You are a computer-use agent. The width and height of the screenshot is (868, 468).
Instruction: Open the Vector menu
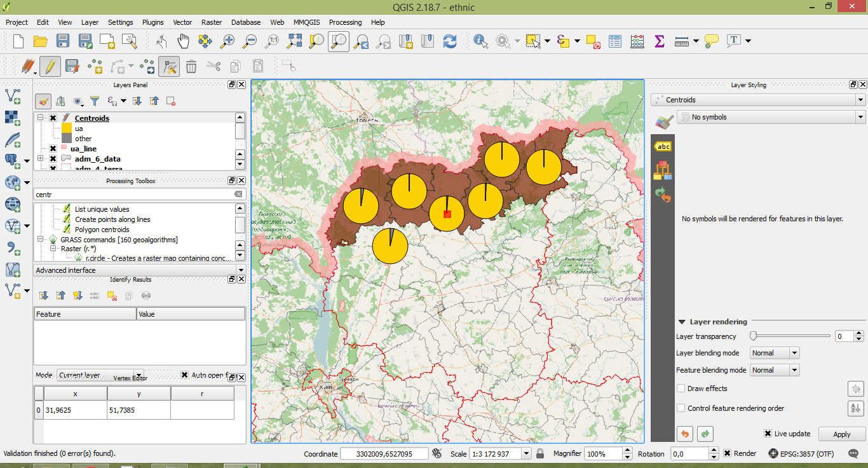point(182,22)
